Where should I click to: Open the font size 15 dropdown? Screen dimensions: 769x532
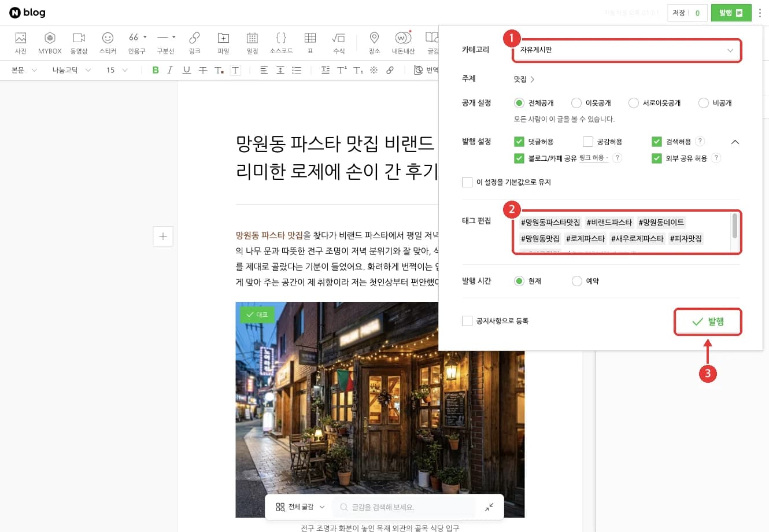pyautogui.click(x=117, y=70)
